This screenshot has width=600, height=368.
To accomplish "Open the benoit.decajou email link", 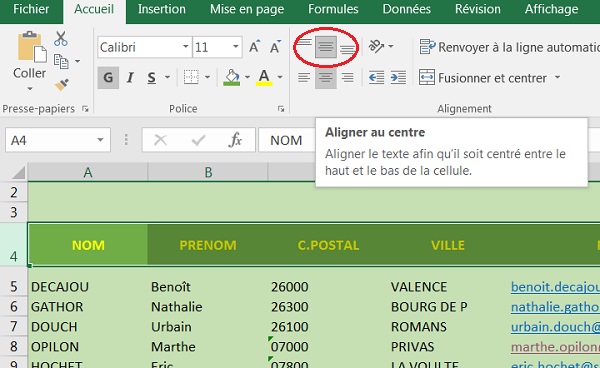I will click(555, 287).
